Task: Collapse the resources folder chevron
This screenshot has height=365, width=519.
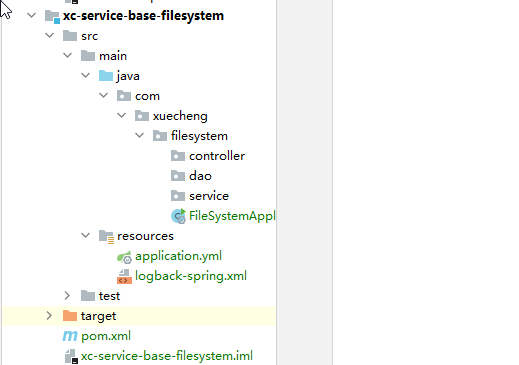Action: (86, 235)
